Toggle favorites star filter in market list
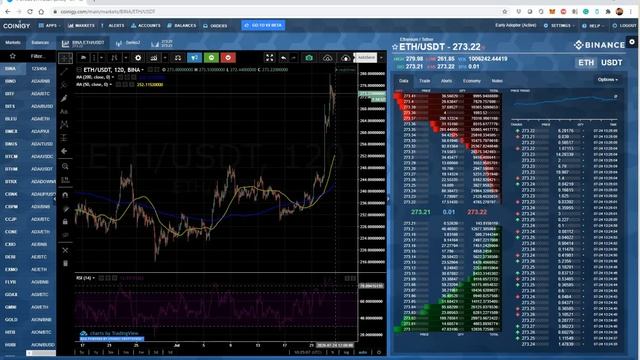The width and height of the screenshot is (640, 360). [13, 56]
